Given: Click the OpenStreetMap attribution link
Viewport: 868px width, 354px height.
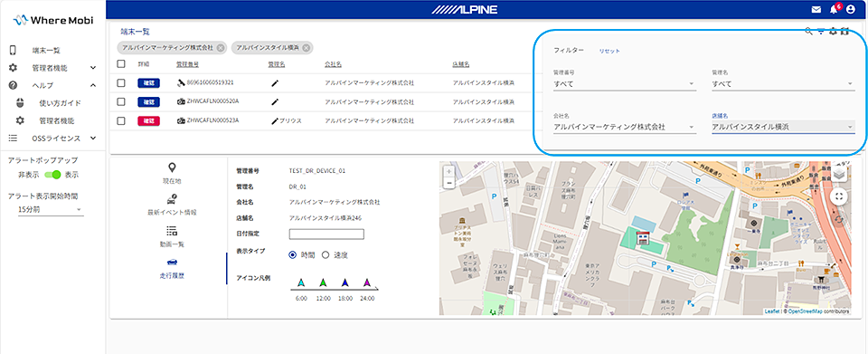Looking at the screenshot, I should 806,311.
